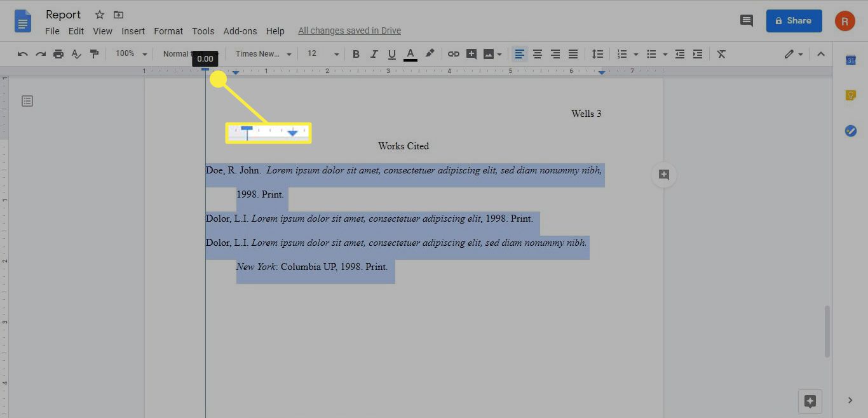Add a comment from the toolbar
Screen dimensions: 868x418
point(471,54)
